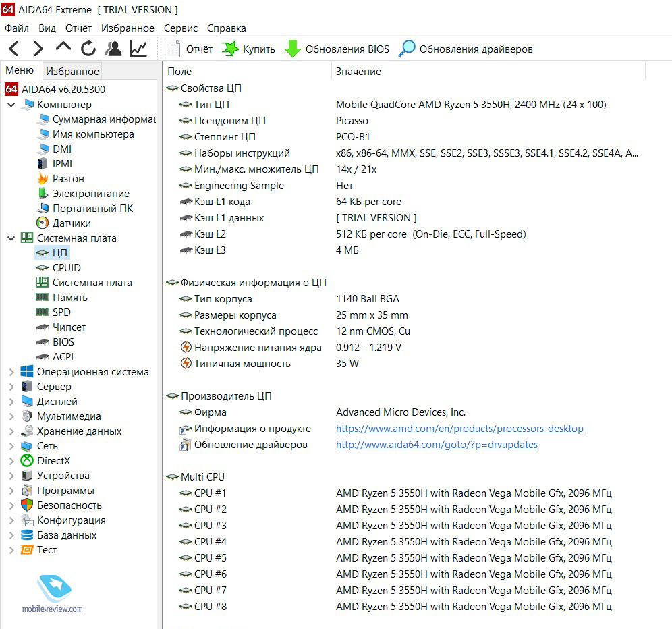This screenshot has width=672, height=629.
Task: Open Обновления BIOS from the toolbar
Action: [x=337, y=49]
